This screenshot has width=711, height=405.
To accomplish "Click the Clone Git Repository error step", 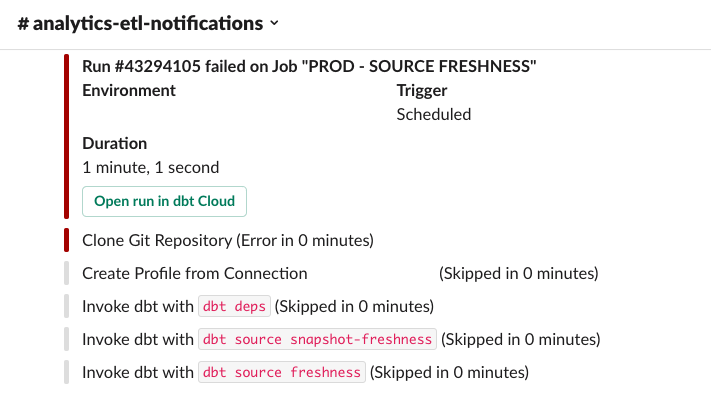I will 228,240.
